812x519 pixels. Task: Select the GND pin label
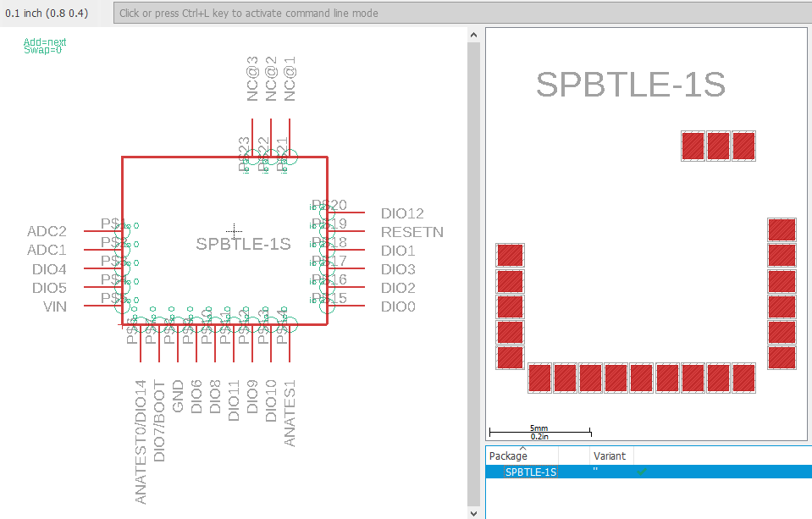pos(178,396)
